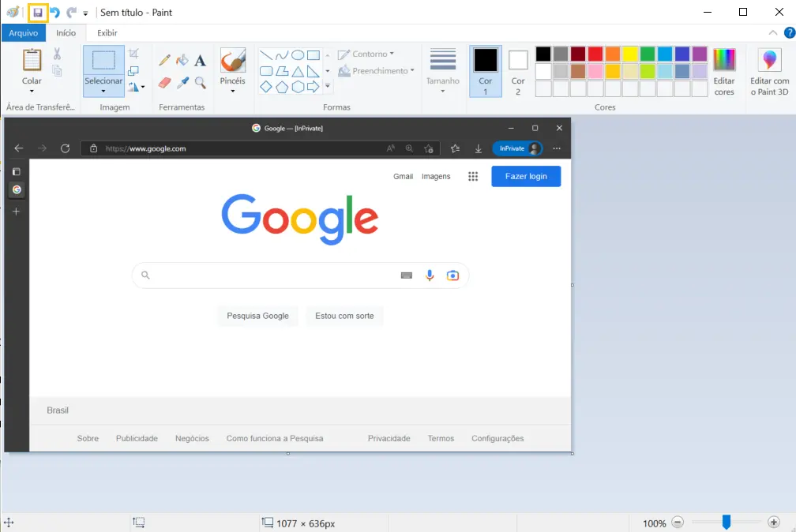Click the Resize image icon
This screenshot has height=532, width=796.
click(x=133, y=70)
